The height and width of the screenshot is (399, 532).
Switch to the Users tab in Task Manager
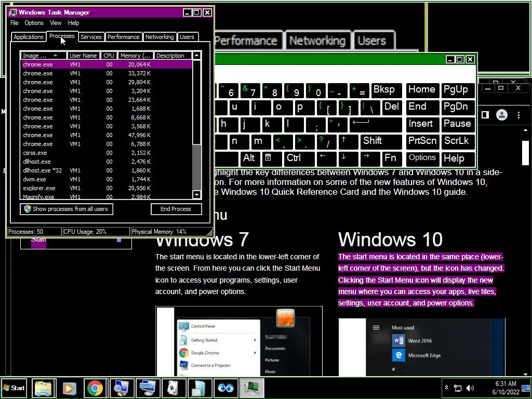pyautogui.click(x=187, y=37)
